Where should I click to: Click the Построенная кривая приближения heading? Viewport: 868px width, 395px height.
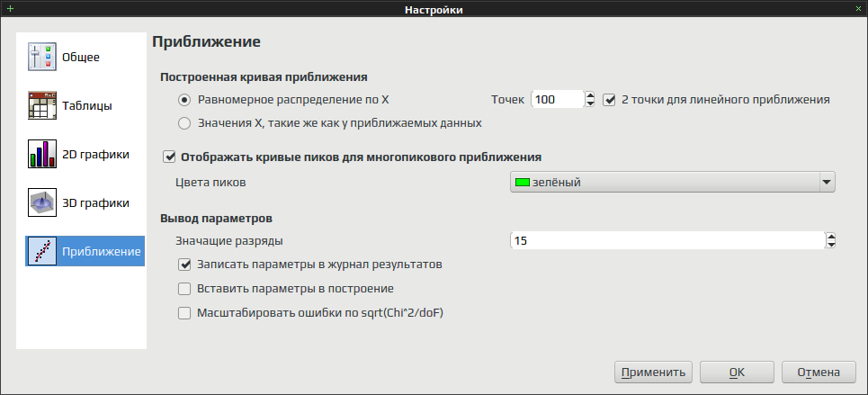point(264,77)
